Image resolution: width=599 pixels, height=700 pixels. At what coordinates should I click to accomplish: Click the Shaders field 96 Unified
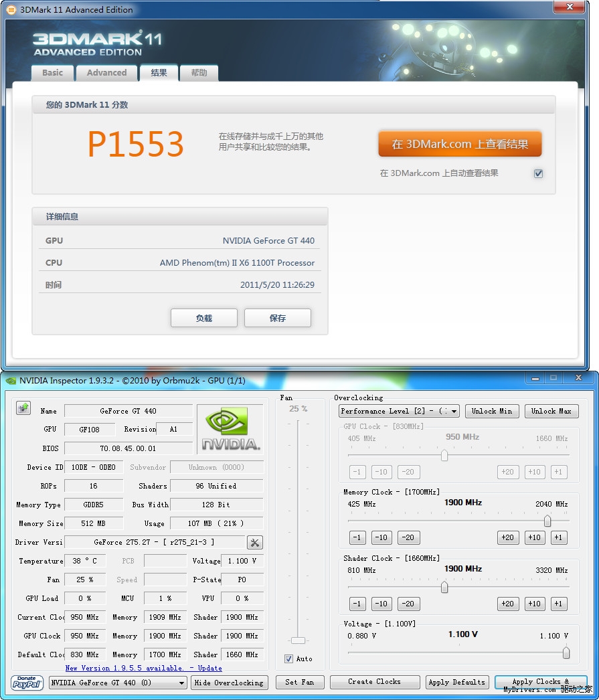pos(216,486)
